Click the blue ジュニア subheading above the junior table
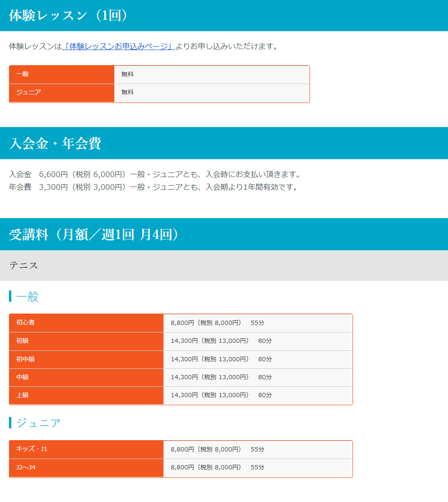This screenshot has height=502, width=448. point(38,423)
